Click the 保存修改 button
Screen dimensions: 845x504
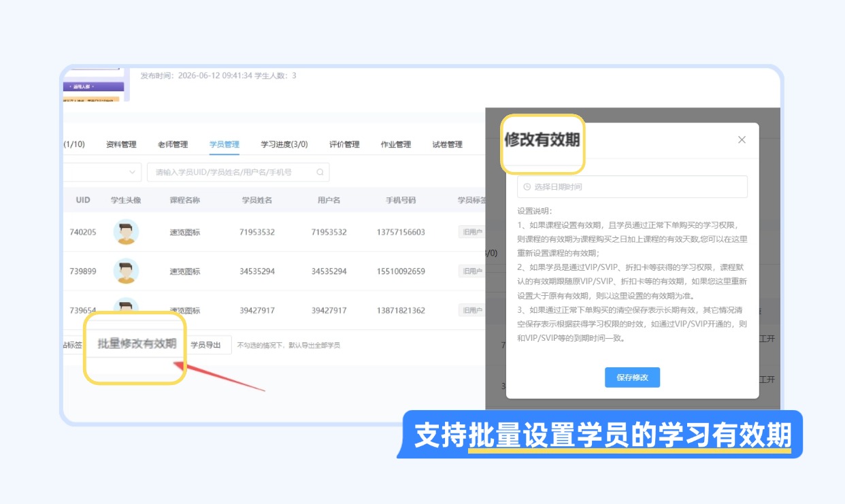tap(632, 377)
